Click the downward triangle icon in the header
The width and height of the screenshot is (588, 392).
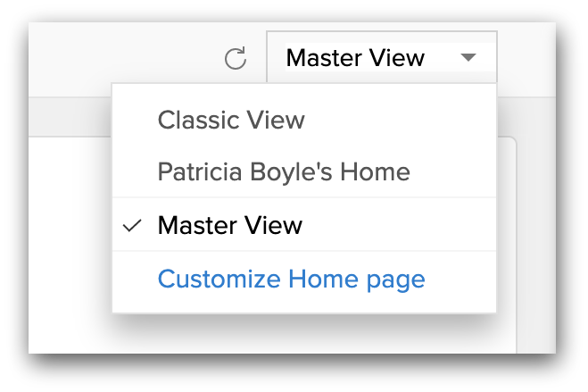[x=469, y=59]
